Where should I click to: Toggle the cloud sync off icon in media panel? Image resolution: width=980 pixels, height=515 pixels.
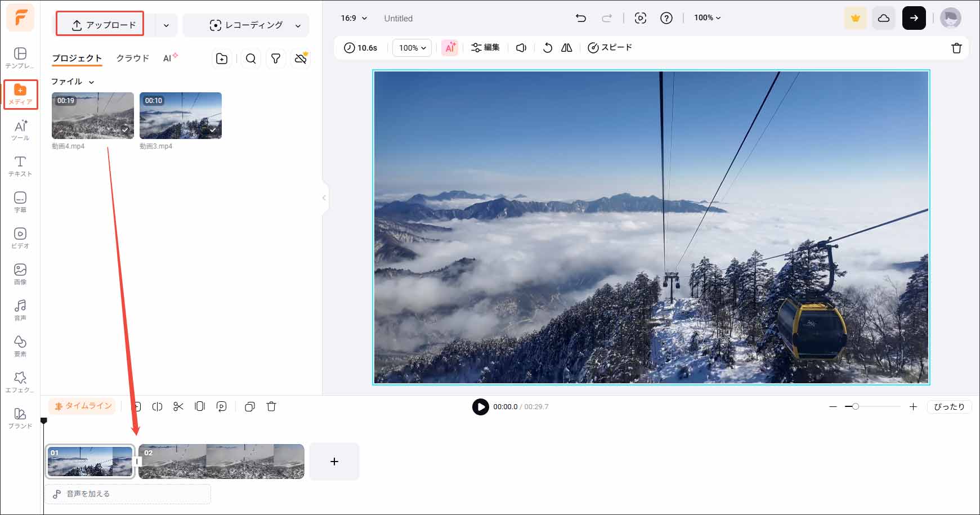(300, 59)
